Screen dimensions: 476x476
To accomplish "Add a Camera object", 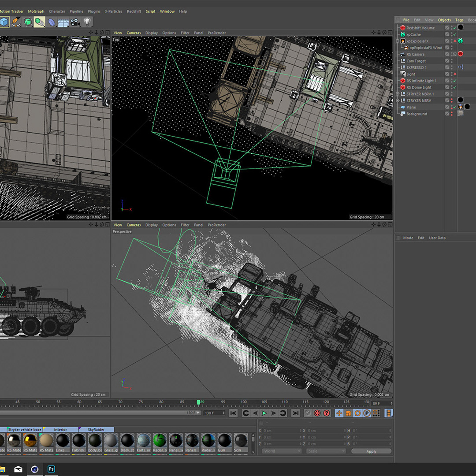I will pyautogui.click(x=75, y=22).
